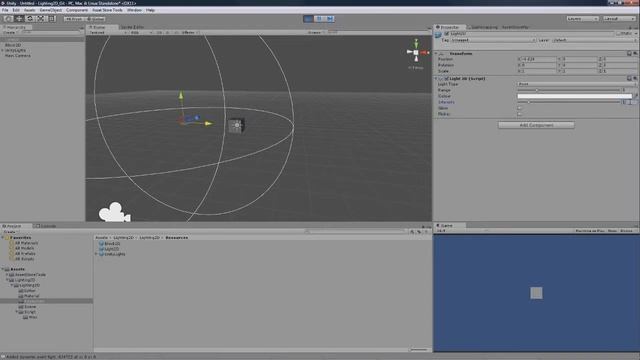Adjust the Range slider

tap(569, 90)
